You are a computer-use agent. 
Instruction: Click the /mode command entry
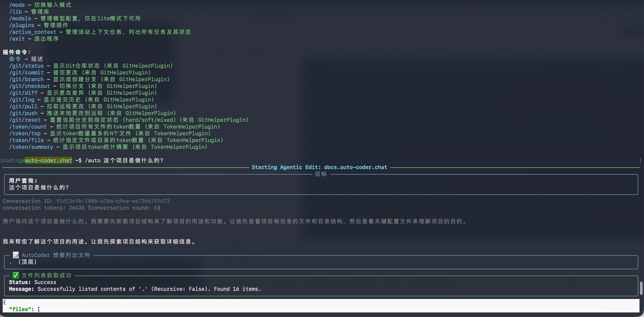pos(17,5)
